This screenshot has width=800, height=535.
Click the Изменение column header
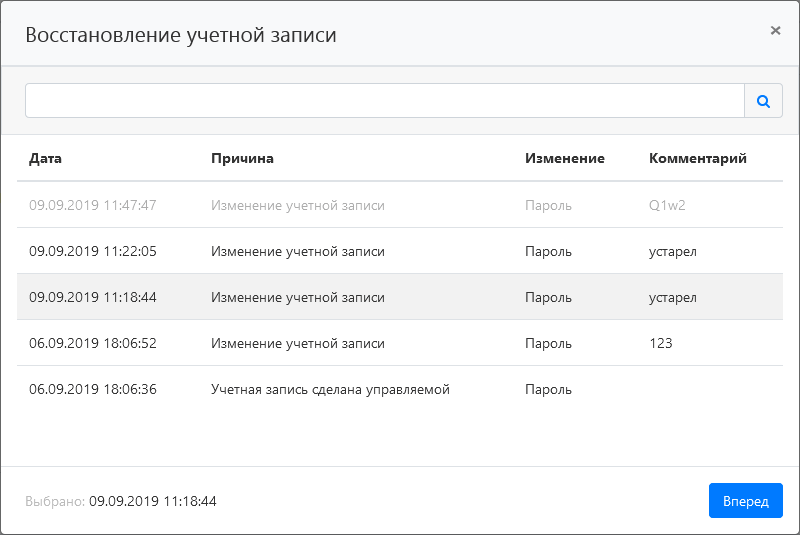[564, 158]
